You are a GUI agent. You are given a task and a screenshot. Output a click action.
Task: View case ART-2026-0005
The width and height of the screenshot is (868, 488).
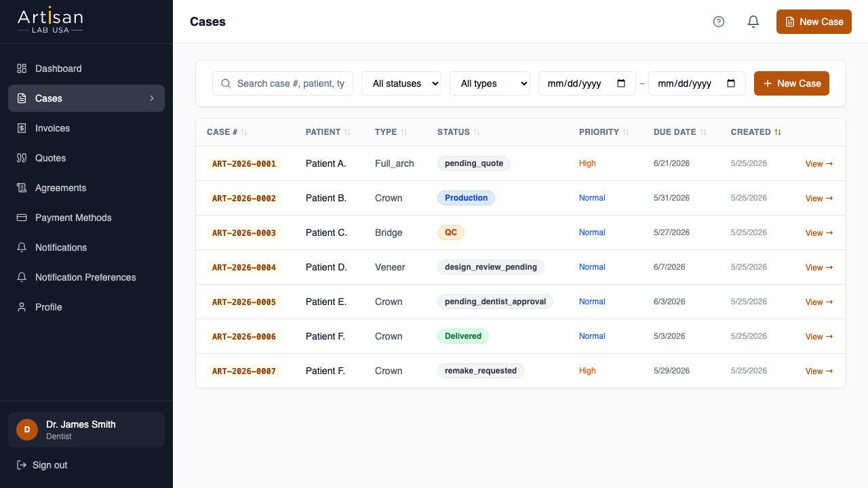point(819,302)
